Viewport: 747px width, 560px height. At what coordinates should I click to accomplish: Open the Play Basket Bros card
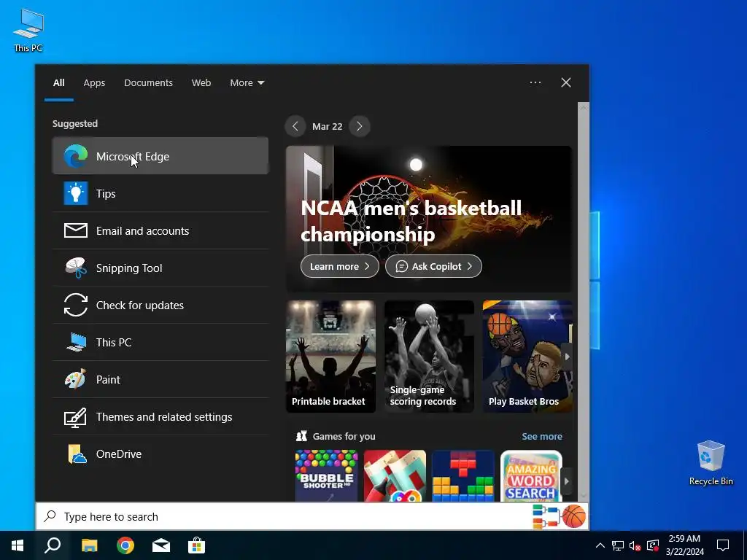pyautogui.click(x=527, y=356)
